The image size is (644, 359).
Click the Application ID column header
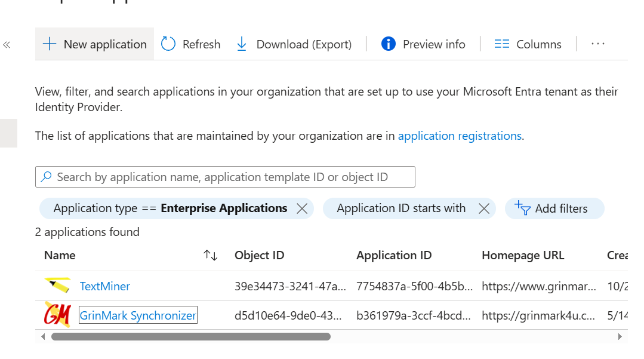coord(394,256)
